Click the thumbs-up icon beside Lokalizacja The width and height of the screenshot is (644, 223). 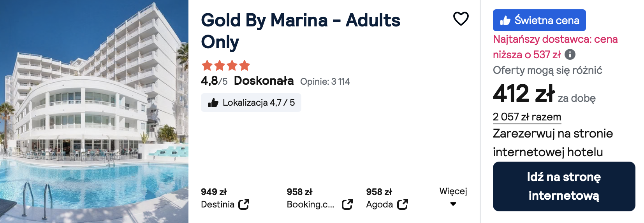[213, 103]
